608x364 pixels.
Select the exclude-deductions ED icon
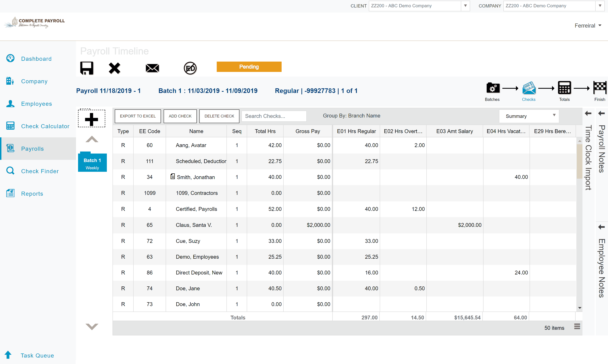coord(190,68)
